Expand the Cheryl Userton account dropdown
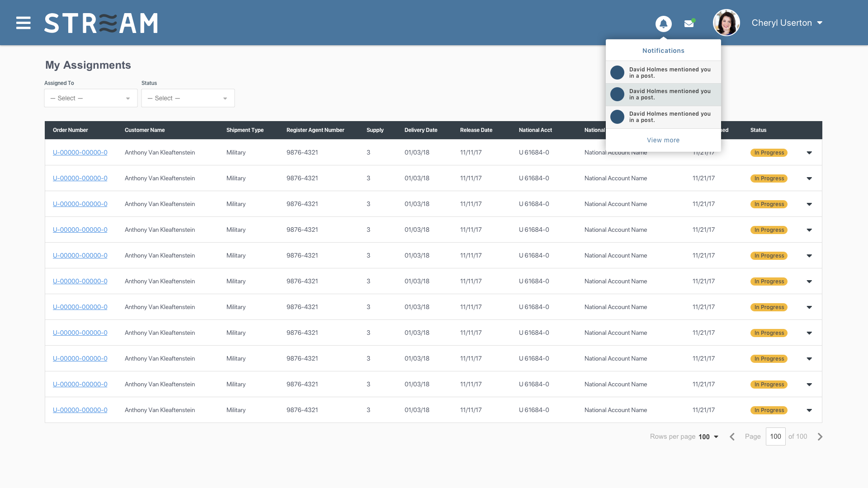 click(820, 23)
